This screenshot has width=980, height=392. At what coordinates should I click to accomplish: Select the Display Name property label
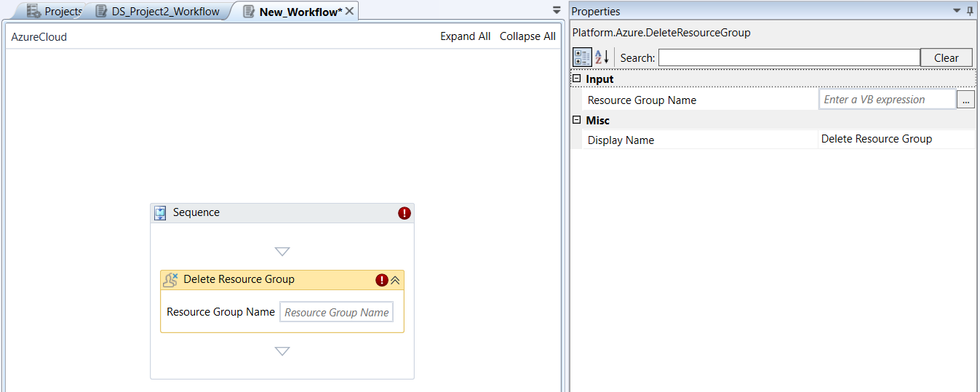pyautogui.click(x=621, y=140)
